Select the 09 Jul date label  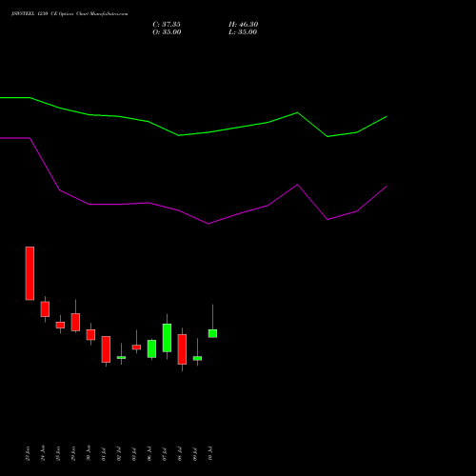coord(195,453)
